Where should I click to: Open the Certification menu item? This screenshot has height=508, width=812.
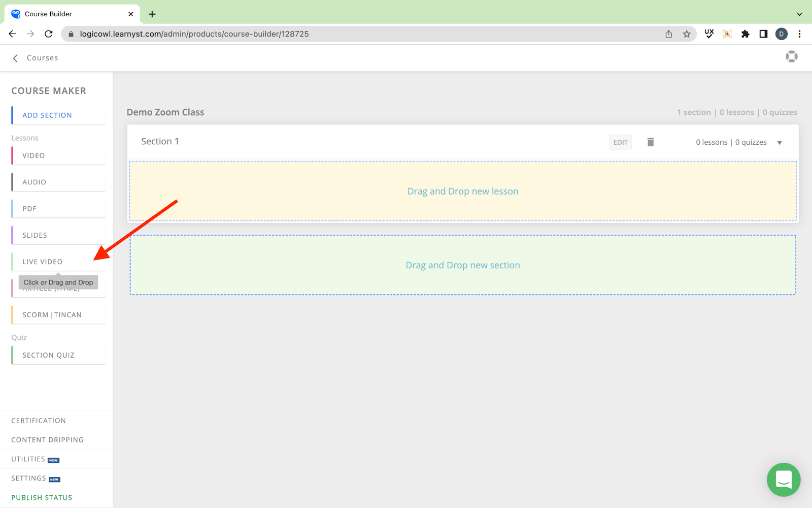click(x=39, y=421)
